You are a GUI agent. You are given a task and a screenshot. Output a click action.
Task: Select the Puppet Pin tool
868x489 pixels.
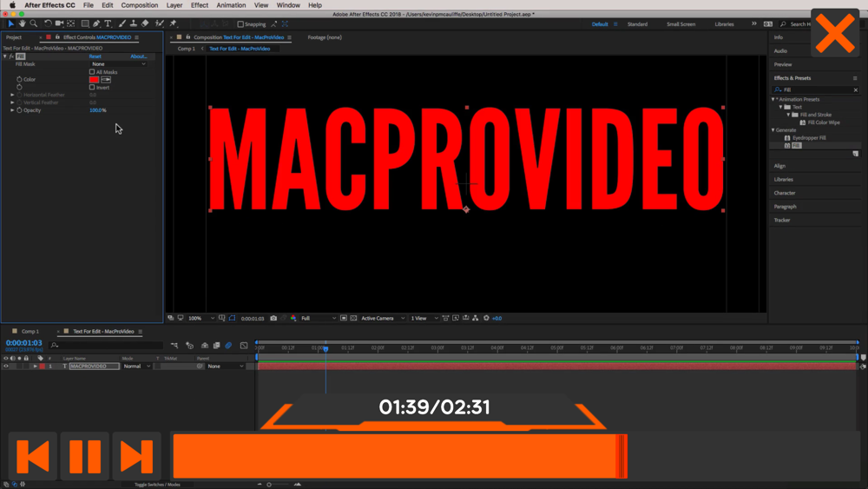click(x=174, y=23)
